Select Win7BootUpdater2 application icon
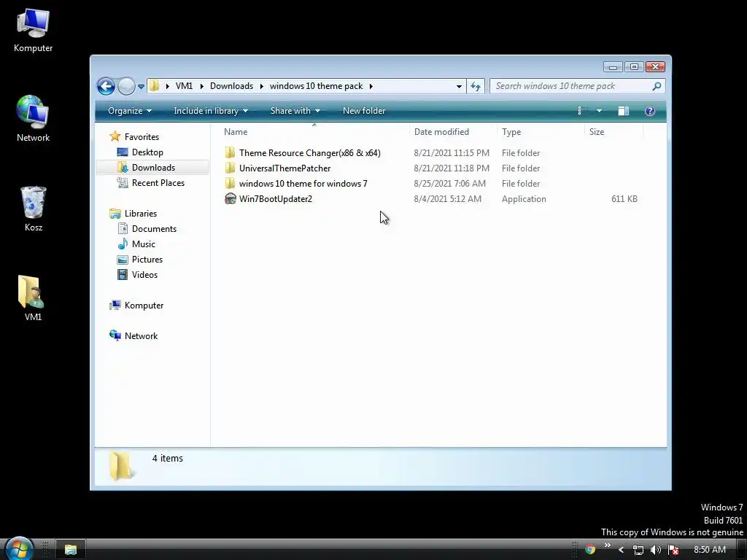This screenshot has width=747, height=560. point(230,198)
